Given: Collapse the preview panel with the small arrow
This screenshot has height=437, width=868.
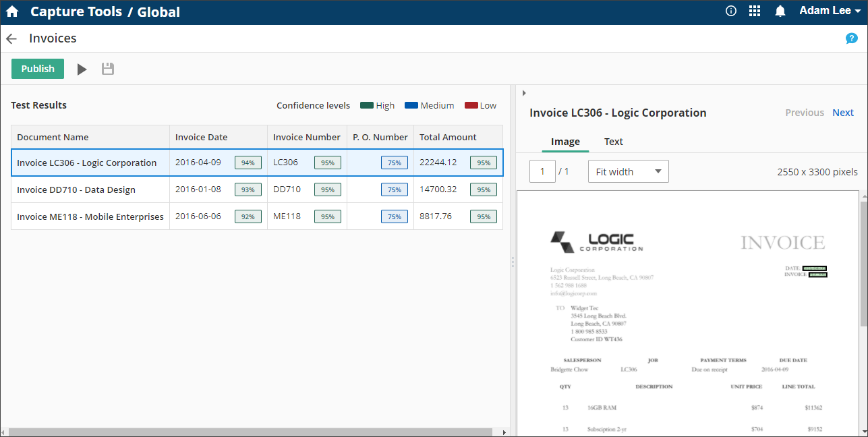Looking at the screenshot, I should [x=524, y=93].
